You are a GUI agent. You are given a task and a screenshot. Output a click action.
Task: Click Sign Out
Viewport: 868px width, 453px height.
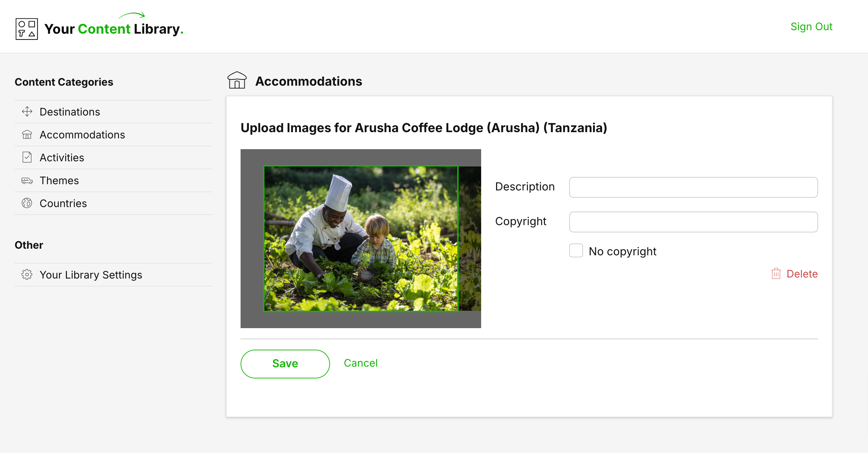pos(811,27)
